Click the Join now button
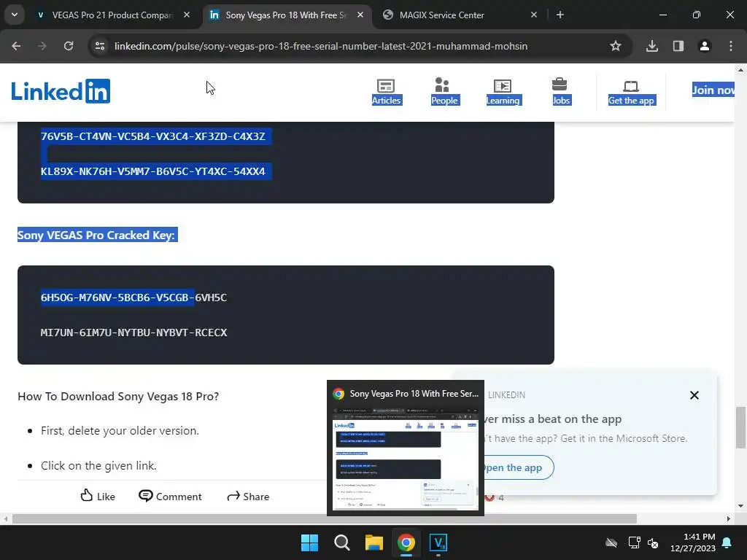 (x=713, y=90)
